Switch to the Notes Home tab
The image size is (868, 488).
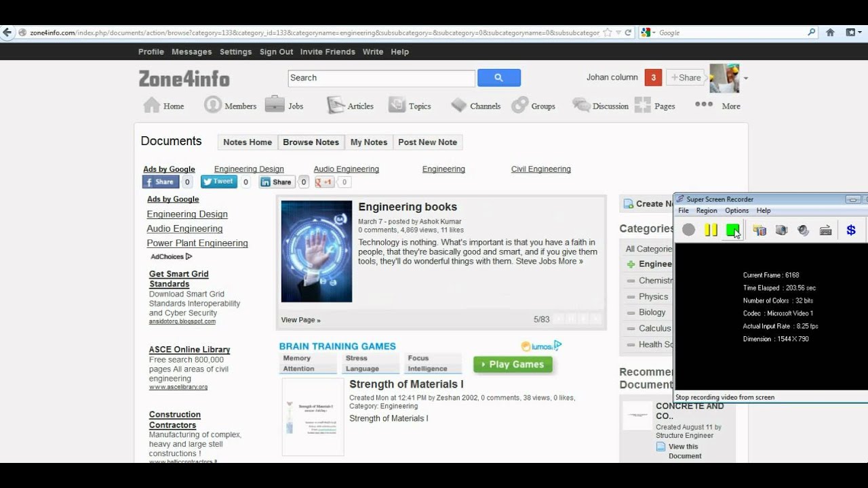248,142
